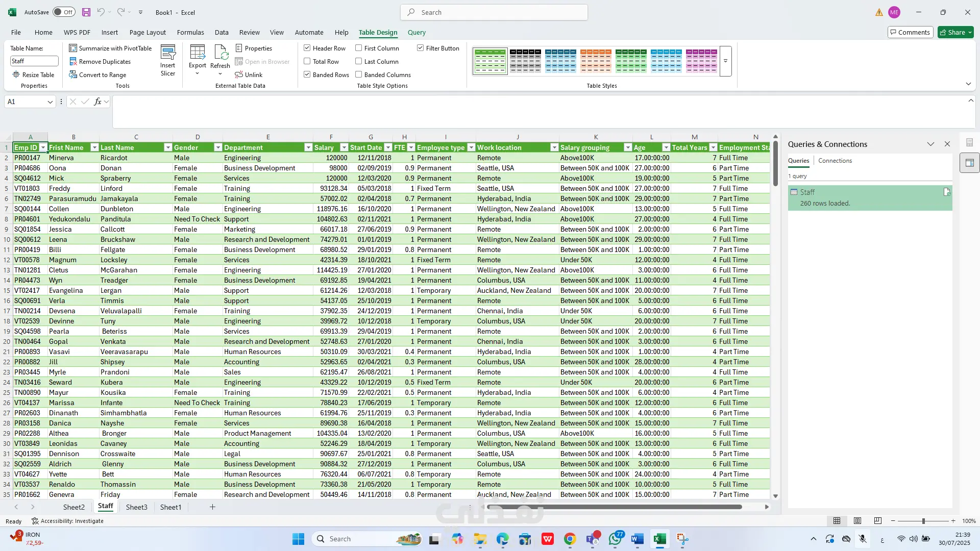Toggle AutoSave on
Screen dimensions: 980x551
click(64, 12)
